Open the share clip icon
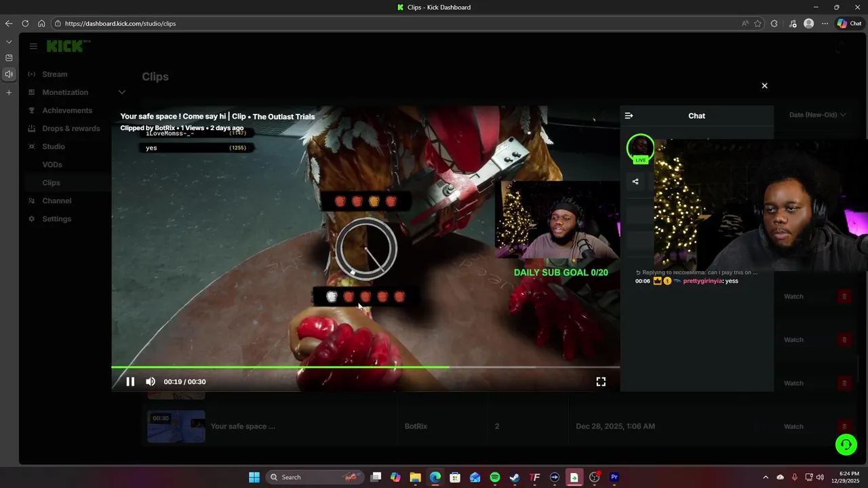868x488 pixels. 635,182
